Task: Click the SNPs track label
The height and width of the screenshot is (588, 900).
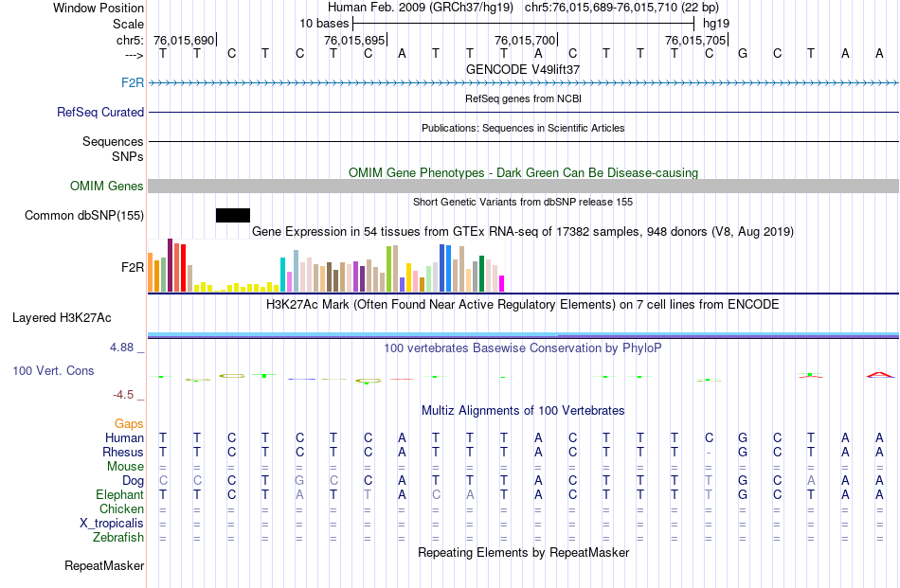Action: (128, 156)
